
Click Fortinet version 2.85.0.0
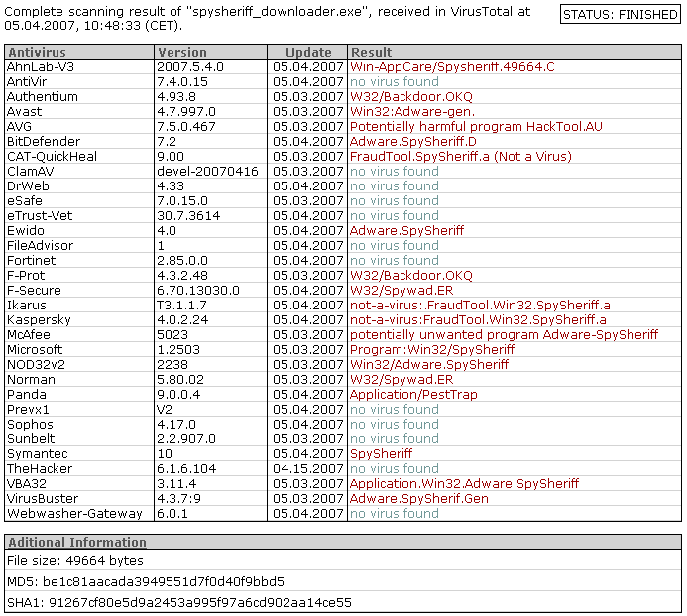182,261
